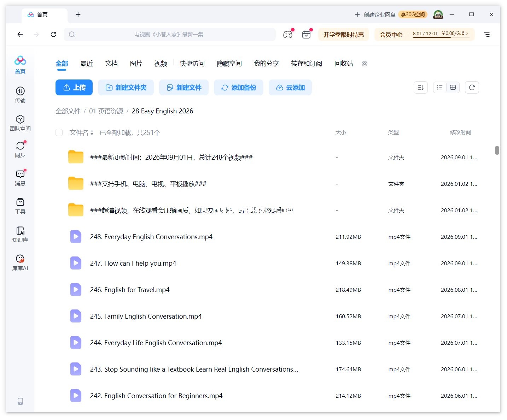Open the game controller icon
The width and height of the screenshot is (507, 420).
288,34
